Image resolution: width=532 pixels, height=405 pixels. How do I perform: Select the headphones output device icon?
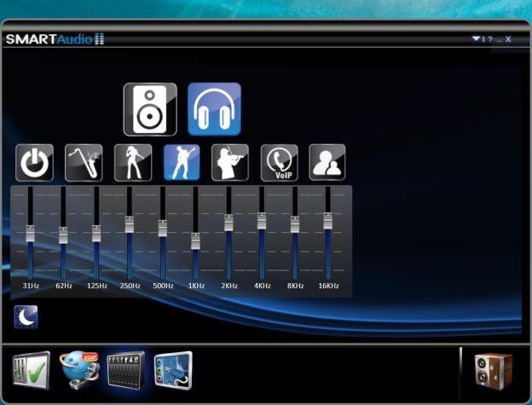(214, 109)
